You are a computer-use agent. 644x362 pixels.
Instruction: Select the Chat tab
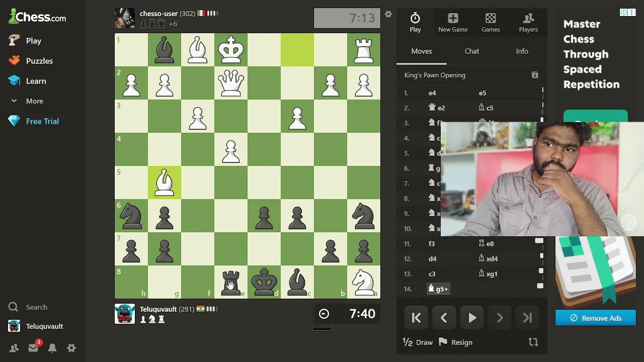point(472,51)
